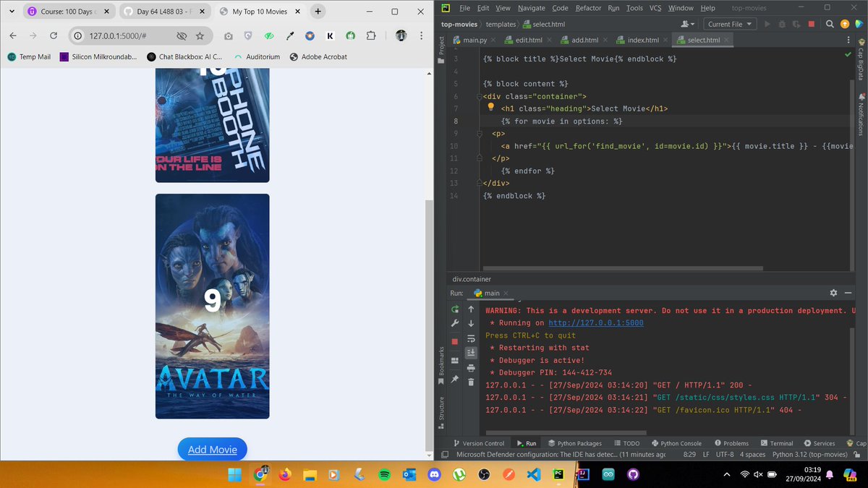Click the PyCharm search everywhere magnifier
This screenshot has height=488, width=868.
(830, 24)
